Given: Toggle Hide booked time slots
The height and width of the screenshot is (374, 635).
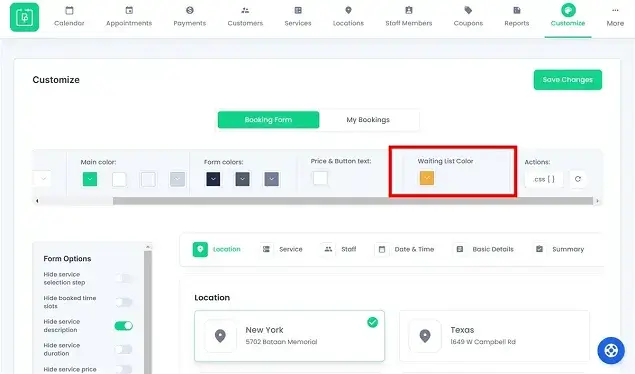Looking at the screenshot, I should (x=124, y=302).
